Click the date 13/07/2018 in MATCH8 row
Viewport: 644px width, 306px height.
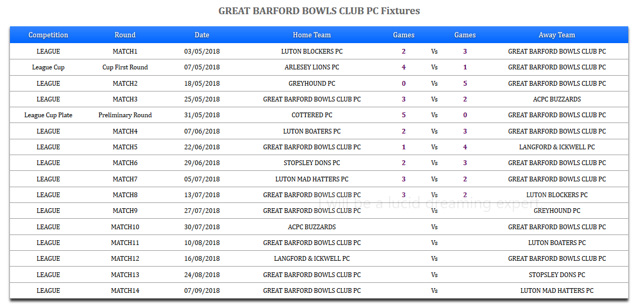202,195
